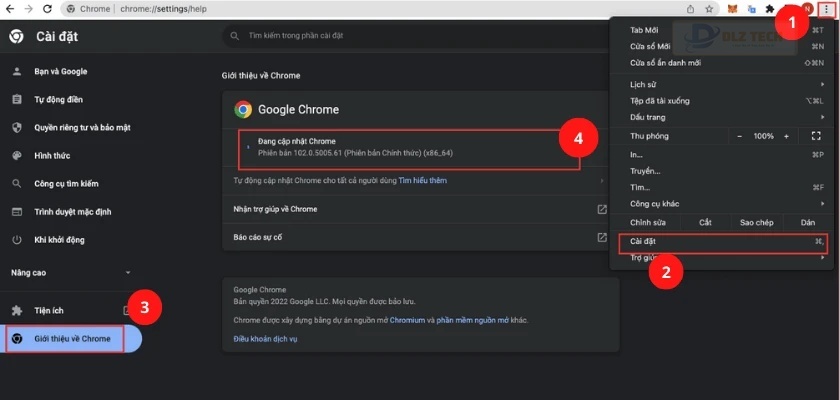Screen dimensions: 840x400
Task: Open the Chromium link
Action: coord(407,320)
